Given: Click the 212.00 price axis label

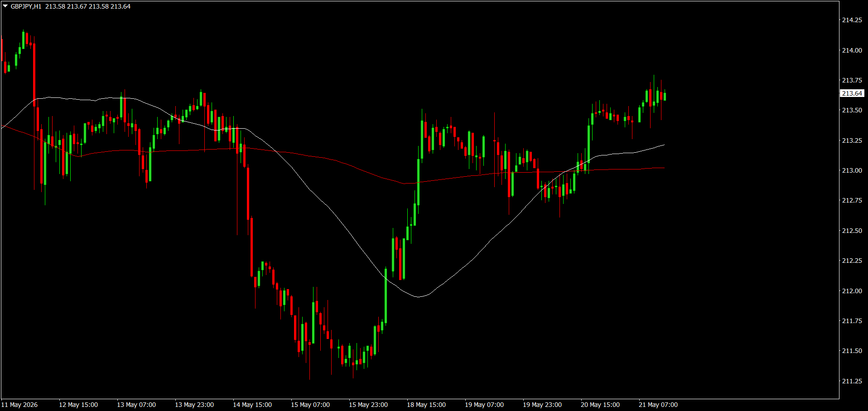Looking at the screenshot, I should 852,291.
